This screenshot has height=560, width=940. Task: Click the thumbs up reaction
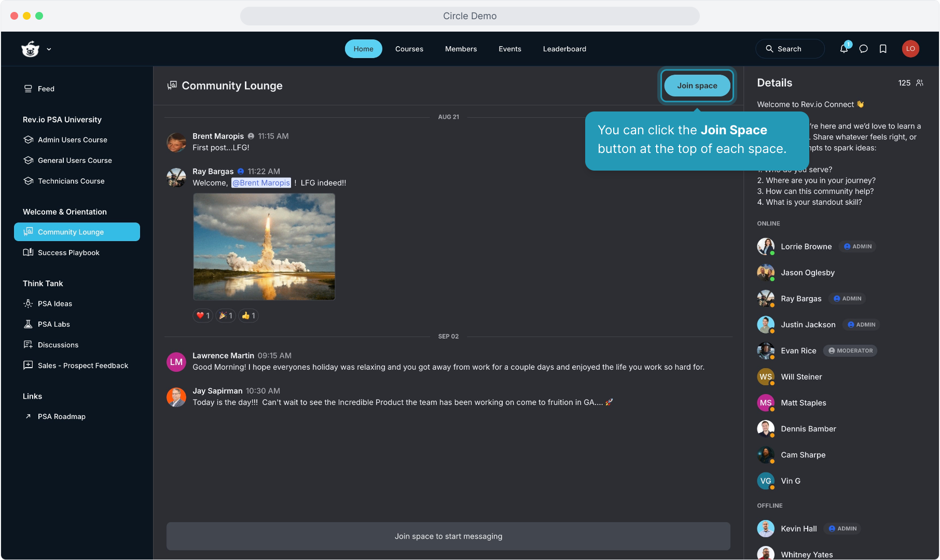coord(248,315)
